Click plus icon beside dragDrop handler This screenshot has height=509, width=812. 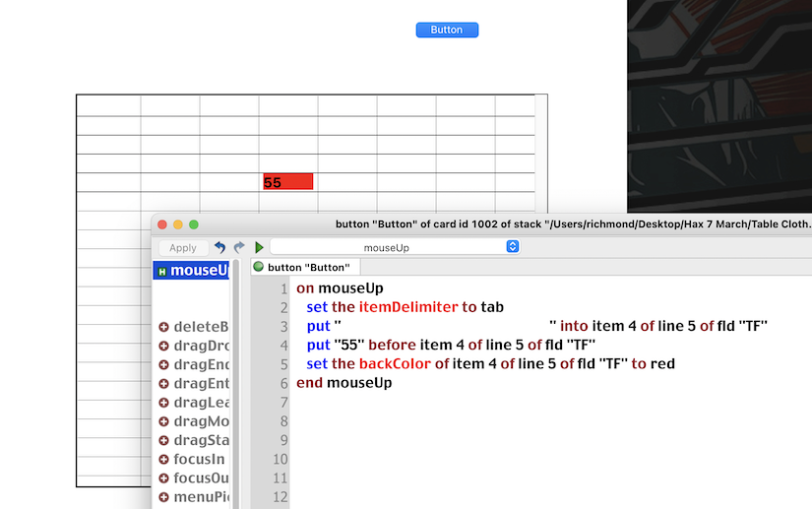pyautogui.click(x=163, y=346)
